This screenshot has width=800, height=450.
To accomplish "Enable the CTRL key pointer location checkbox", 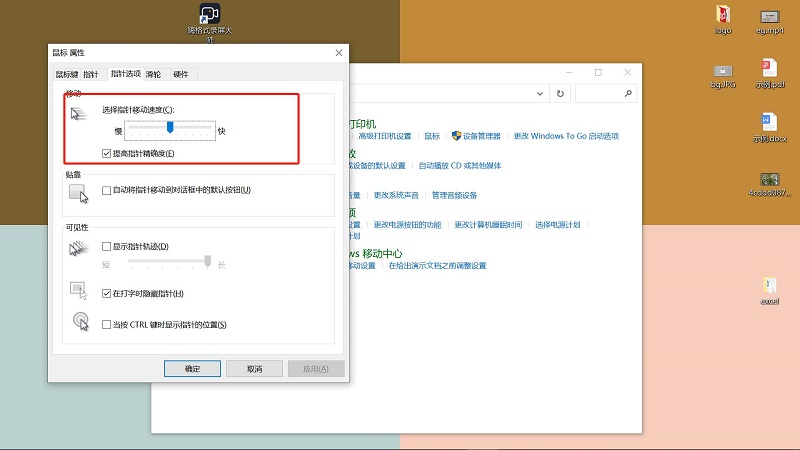I will (x=107, y=324).
